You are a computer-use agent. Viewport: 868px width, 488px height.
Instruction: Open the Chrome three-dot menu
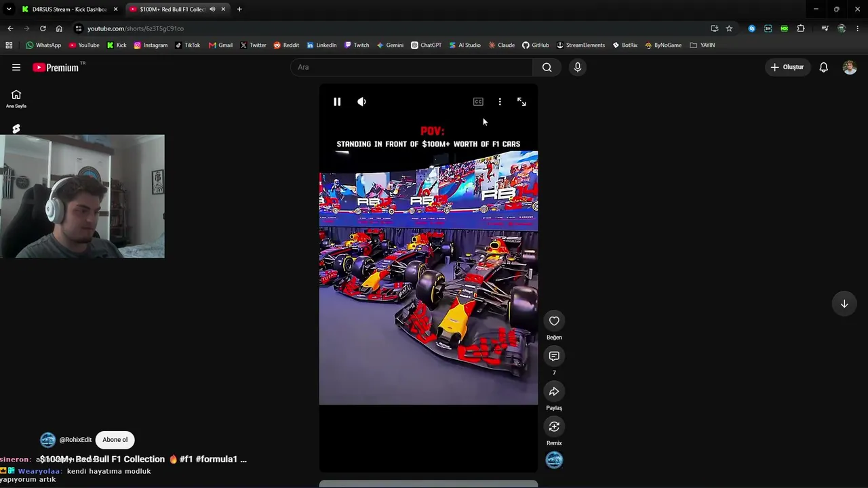coord(858,28)
